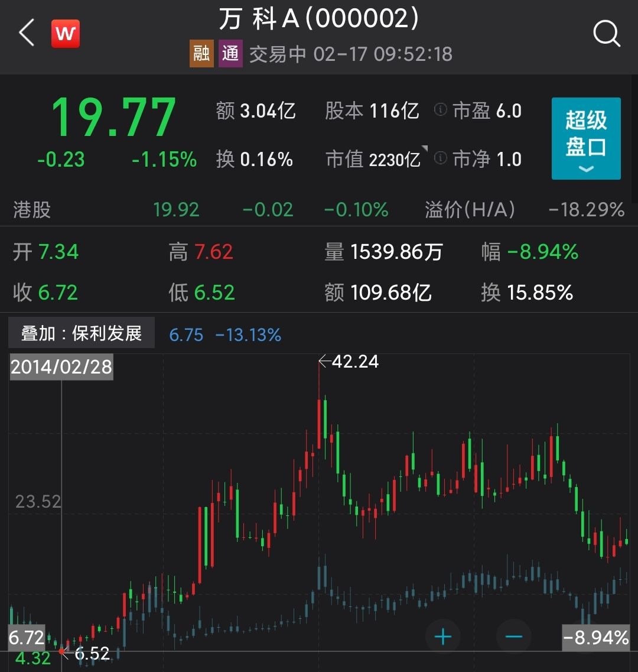Viewport: 638px width, 672px height.
Task: Tap the info icon beside 市净
Action: tap(441, 158)
